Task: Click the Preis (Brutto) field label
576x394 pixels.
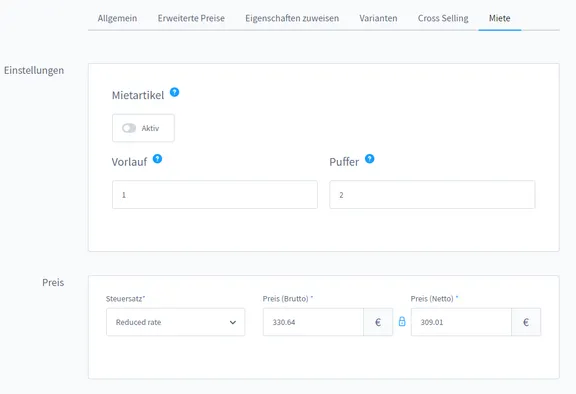Action: coord(288,299)
